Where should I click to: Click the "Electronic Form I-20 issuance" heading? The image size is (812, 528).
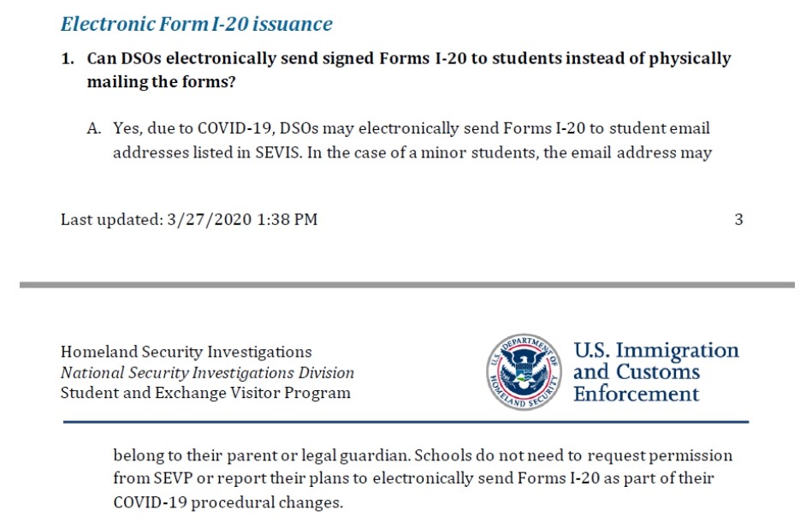point(196,24)
